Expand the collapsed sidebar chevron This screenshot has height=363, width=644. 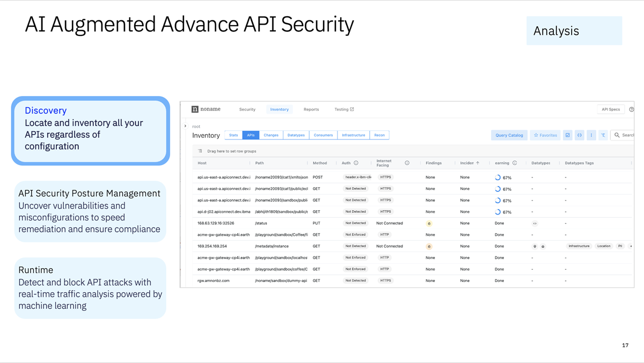185,126
